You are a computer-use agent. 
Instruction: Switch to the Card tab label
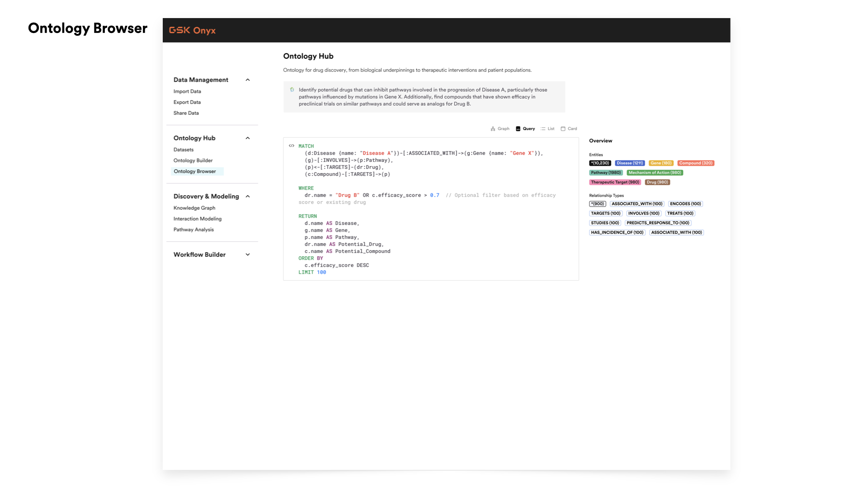click(x=572, y=129)
